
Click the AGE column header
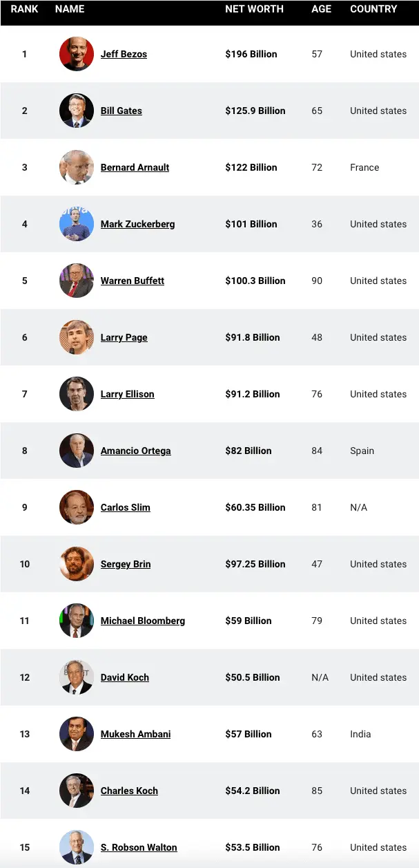pyautogui.click(x=321, y=9)
